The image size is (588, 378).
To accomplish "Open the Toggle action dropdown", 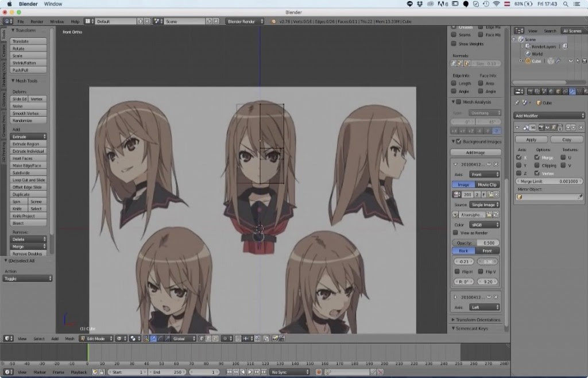I will pyautogui.click(x=28, y=279).
